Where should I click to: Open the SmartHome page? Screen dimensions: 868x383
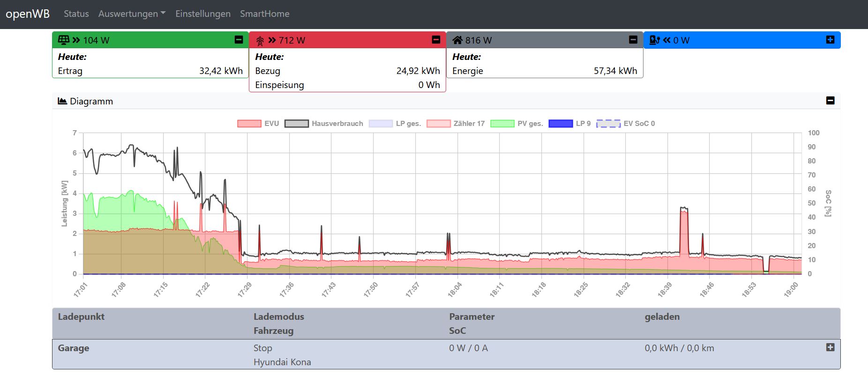[x=264, y=14]
